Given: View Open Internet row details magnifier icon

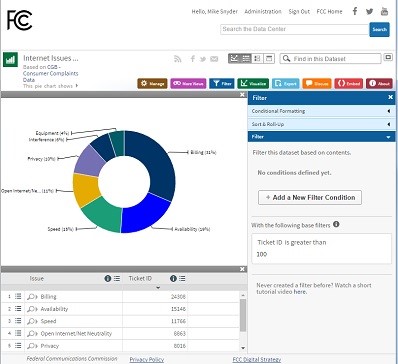Looking at the screenshot, I should (32, 334).
